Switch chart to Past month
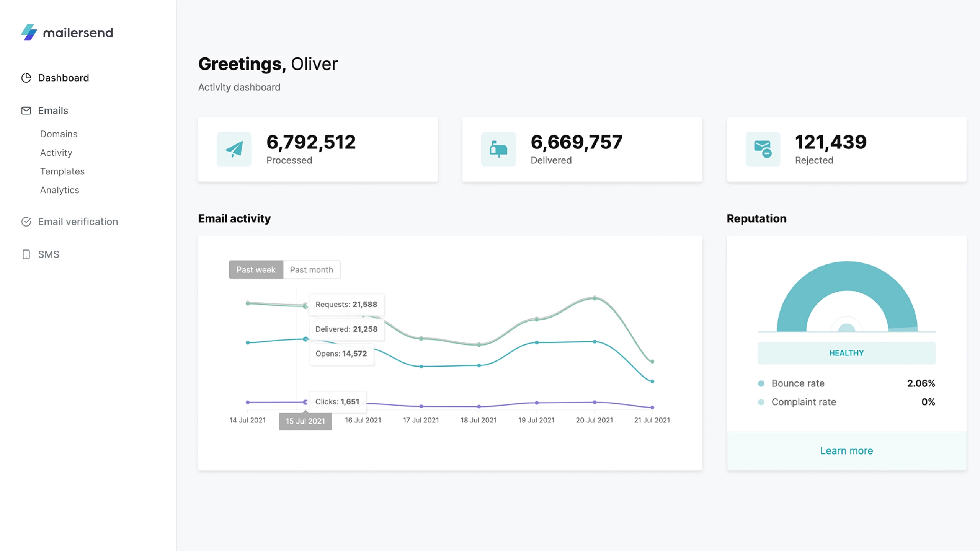Viewport: 980px width, 551px height. [311, 270]
